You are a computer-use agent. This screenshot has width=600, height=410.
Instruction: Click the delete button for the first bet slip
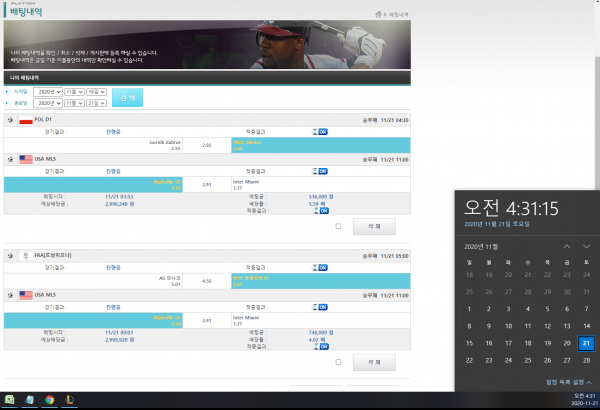point(374,226)
